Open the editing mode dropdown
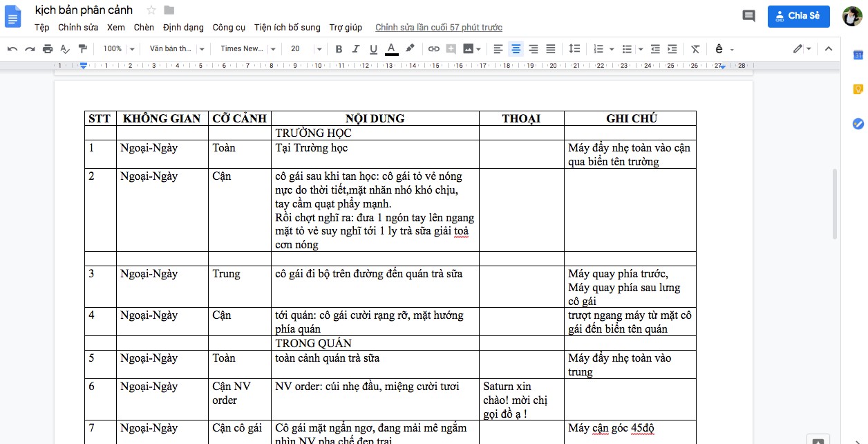 pos(802,49)
